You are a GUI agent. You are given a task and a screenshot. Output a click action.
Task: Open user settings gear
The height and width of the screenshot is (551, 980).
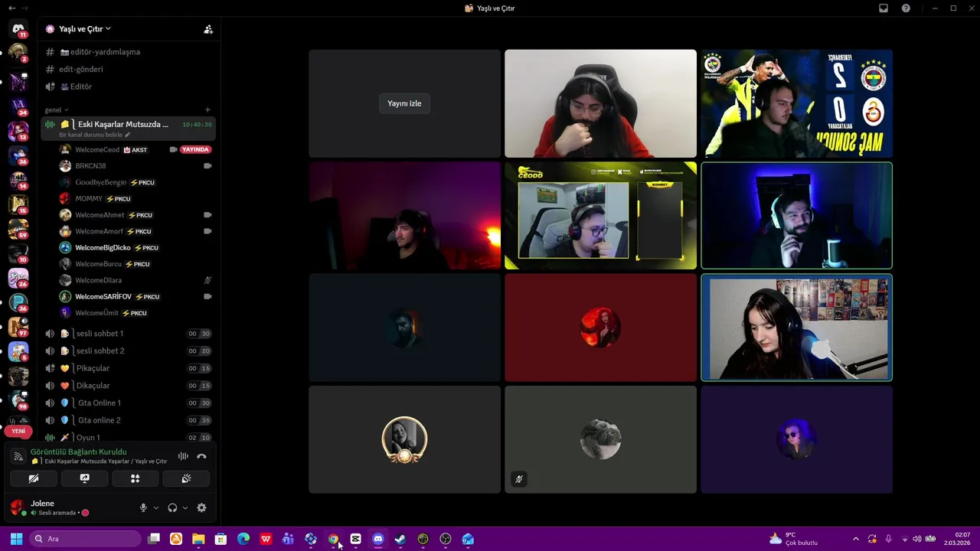pyautogui.click(x=201, y=507)
